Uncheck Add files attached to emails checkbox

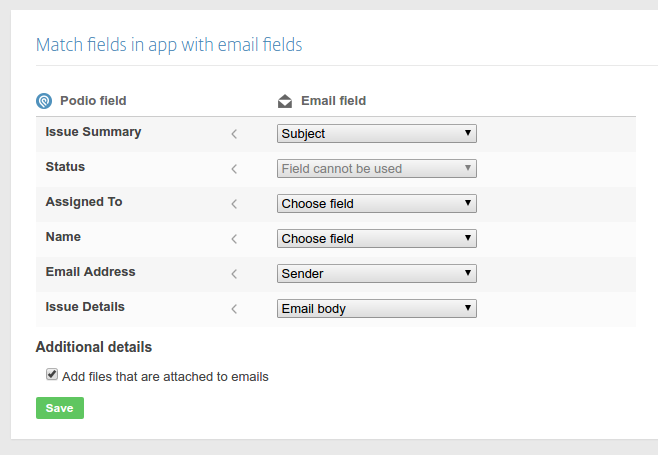[52, 374]
